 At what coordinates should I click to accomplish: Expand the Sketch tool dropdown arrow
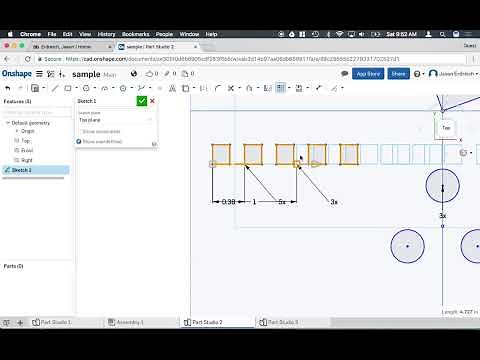44,88
